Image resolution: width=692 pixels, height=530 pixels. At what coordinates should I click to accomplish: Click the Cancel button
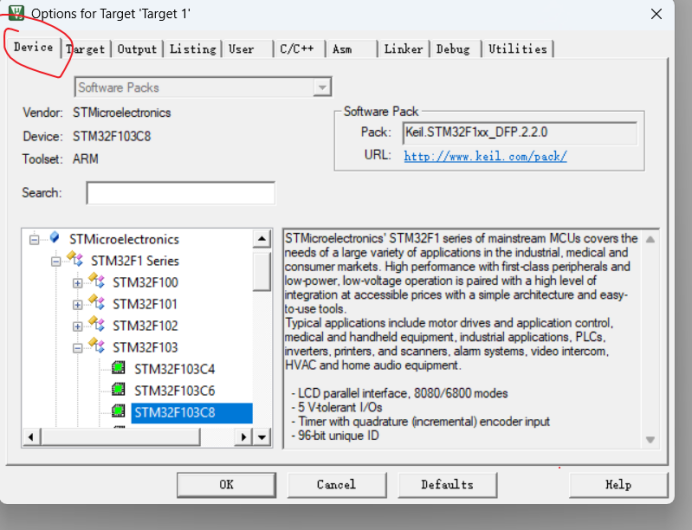tap(337, 485)
